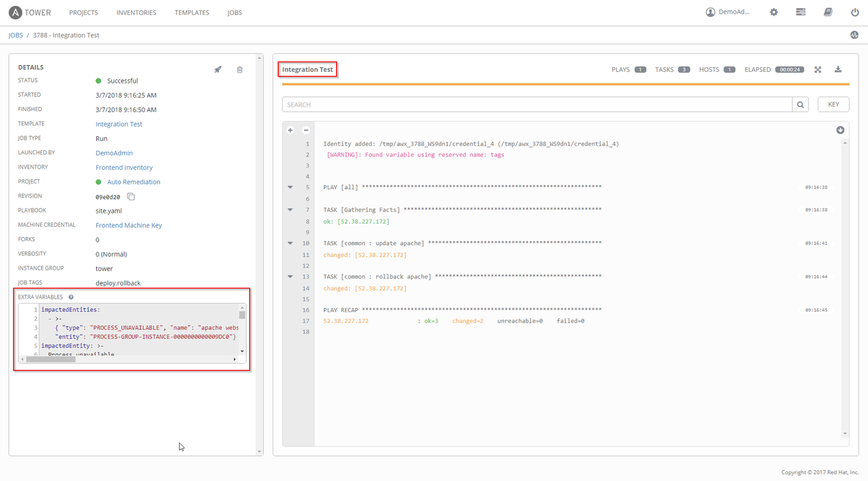Open Tower settings with the gear icon
This screenshot has height=481, width=868.
(773, 12)
